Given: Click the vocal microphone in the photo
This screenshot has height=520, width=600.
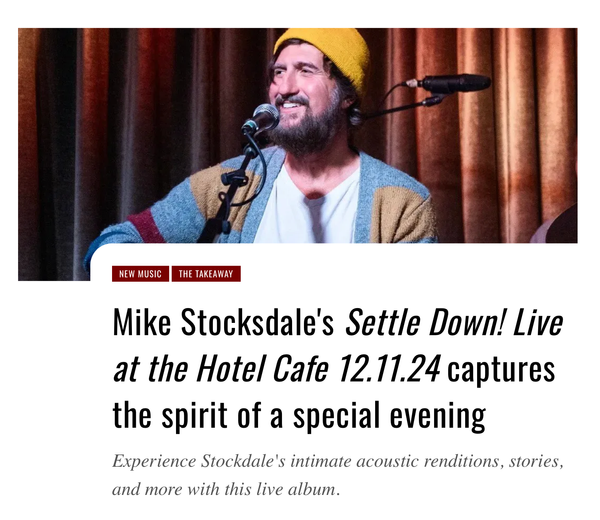Looking at the screenshot, I should click(x=260, y=119).
